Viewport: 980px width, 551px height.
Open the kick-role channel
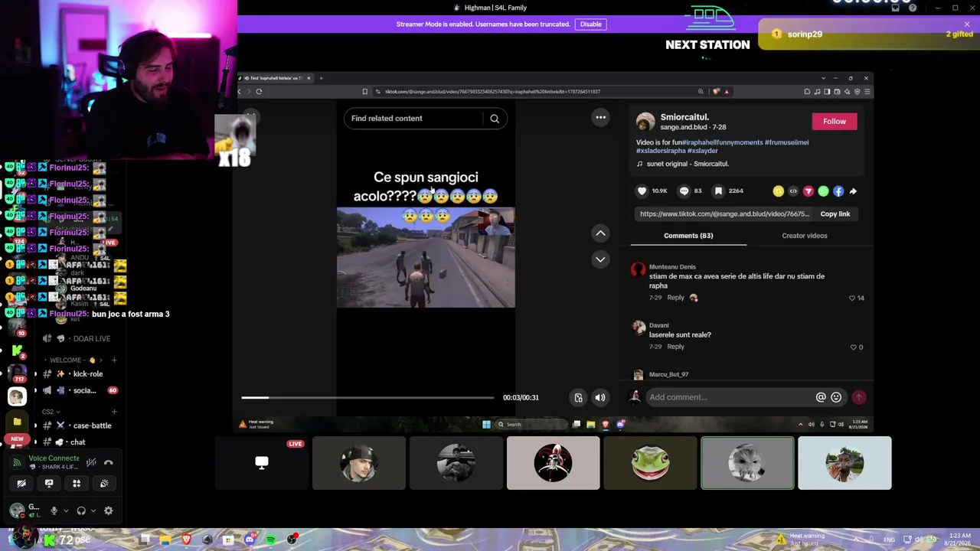[80, 374]
